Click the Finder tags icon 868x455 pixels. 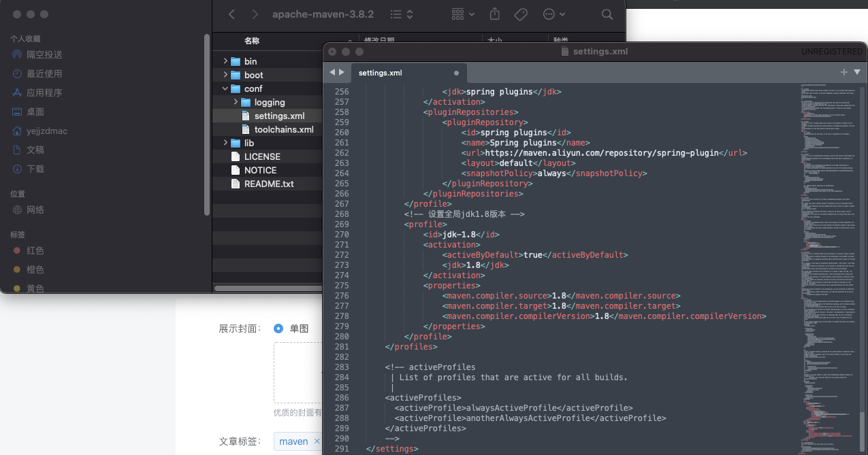tap(521, 14)
